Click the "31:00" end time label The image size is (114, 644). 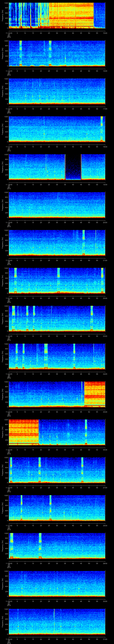pos(105,639)
